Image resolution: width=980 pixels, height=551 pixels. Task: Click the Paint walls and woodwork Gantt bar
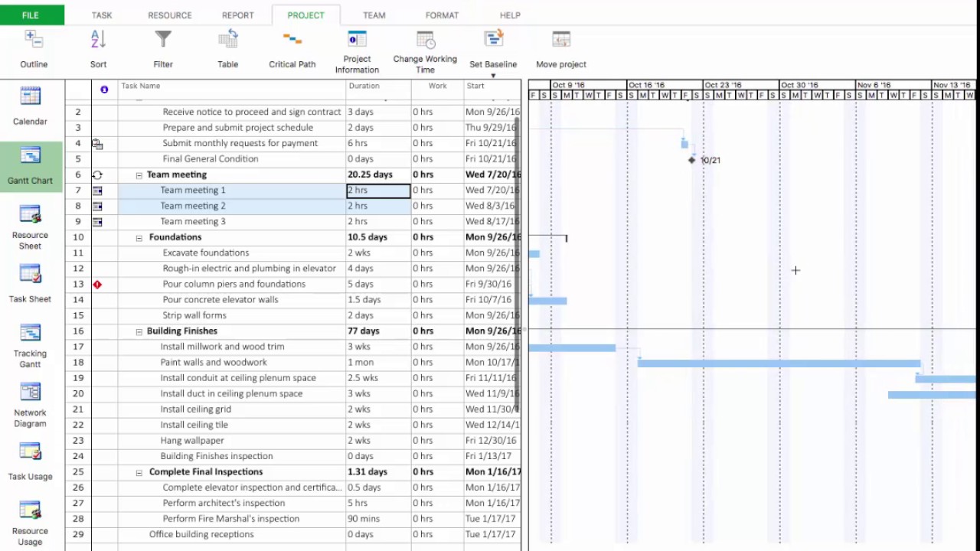pyautogui.click(x=779, y=364)
